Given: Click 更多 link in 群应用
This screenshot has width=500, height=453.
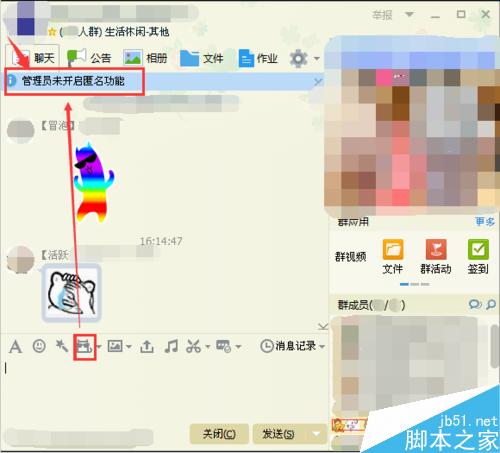Looking at the screenshot, I should click(485, 222).
